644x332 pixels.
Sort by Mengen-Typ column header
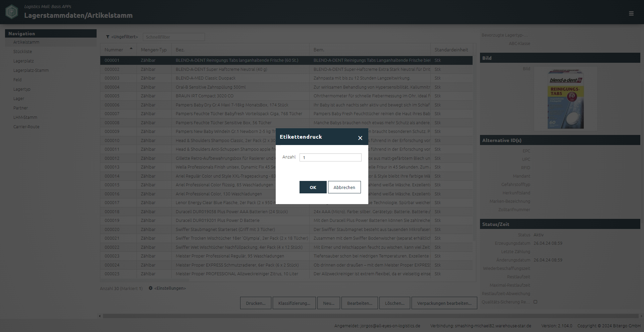point(154,50)
